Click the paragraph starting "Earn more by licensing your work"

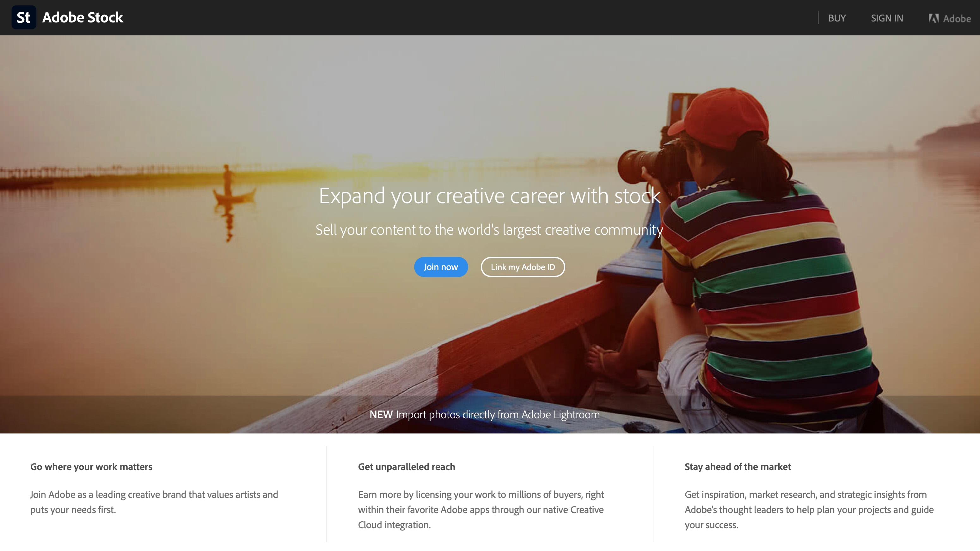pos(481,510)
